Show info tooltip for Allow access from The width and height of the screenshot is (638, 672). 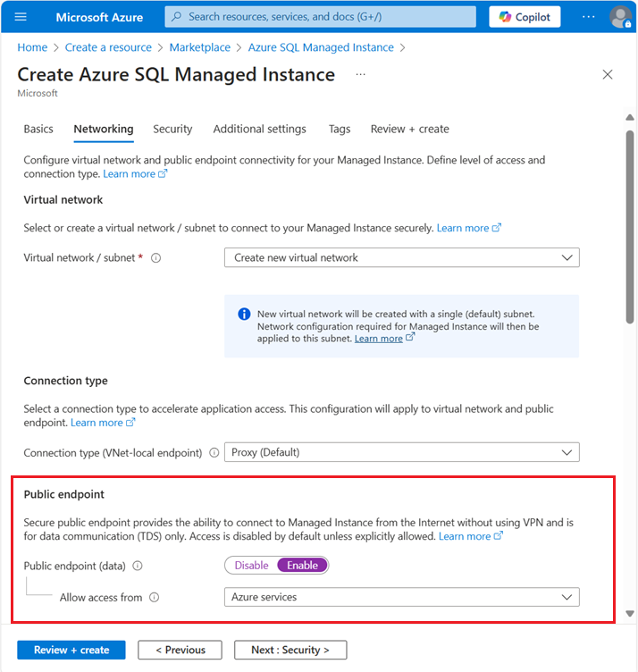pyautogui.click(x=155, y=597)
